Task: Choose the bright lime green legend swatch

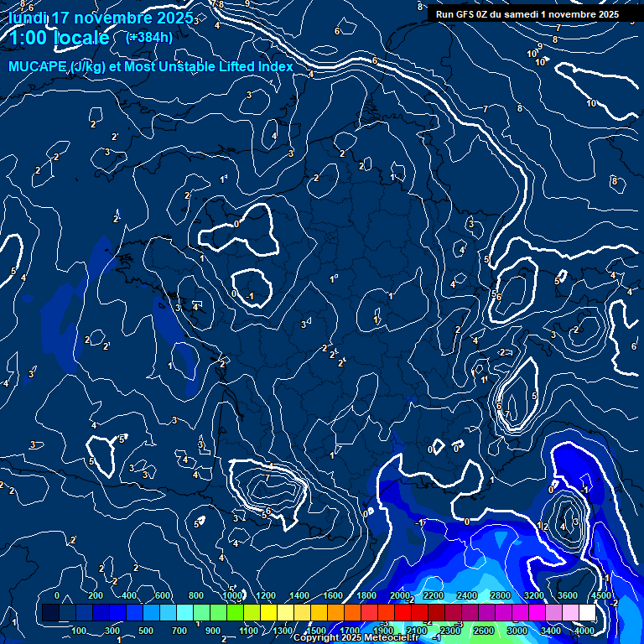Action: tap(235, 612)
